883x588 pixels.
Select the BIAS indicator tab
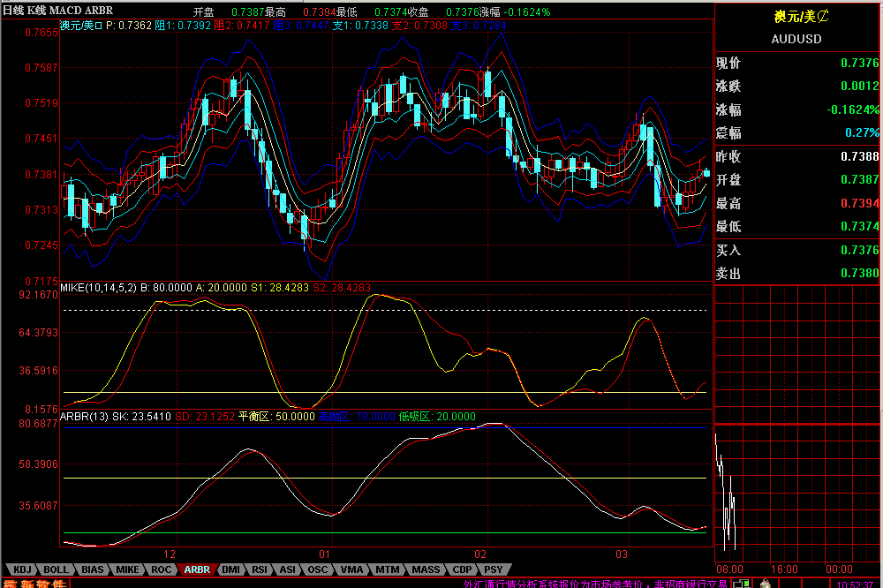pyautogui.click(x=93, y=569)
